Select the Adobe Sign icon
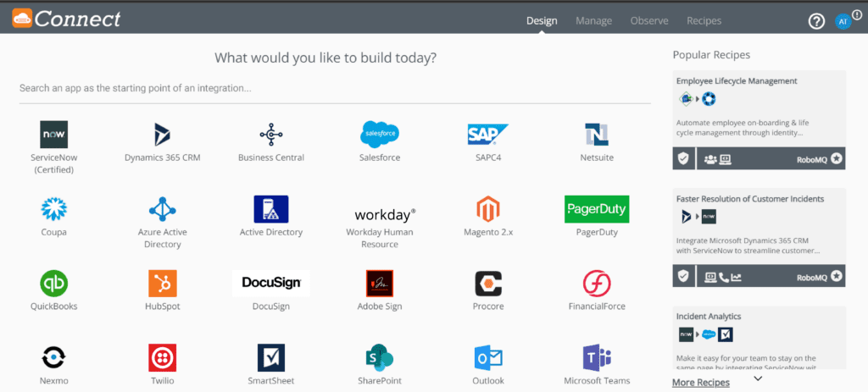Screen dimensions: 868x392 380,283
